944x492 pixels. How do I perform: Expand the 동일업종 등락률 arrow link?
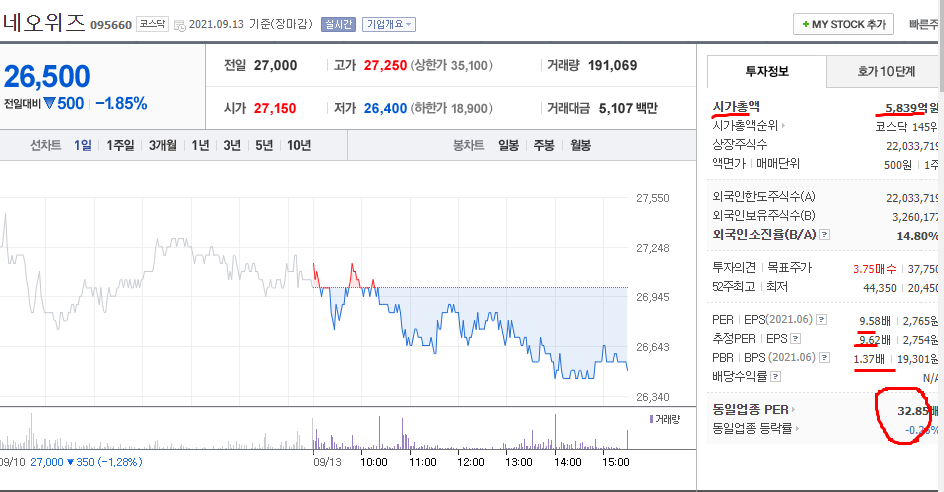click(x=797, y=429)
